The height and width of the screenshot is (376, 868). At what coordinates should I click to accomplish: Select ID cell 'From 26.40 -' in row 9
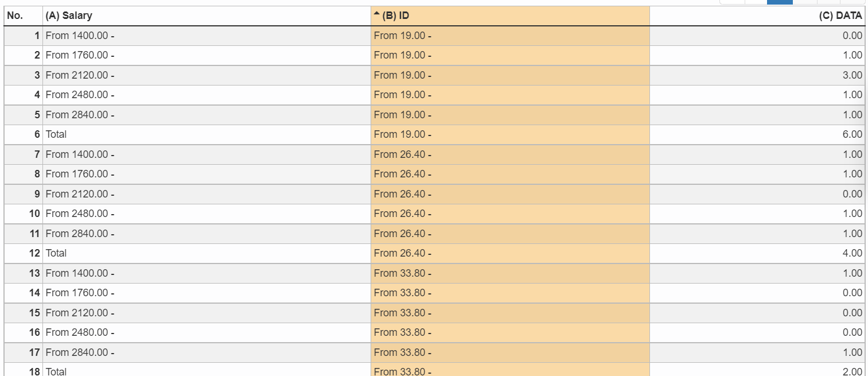click(511, 194)
